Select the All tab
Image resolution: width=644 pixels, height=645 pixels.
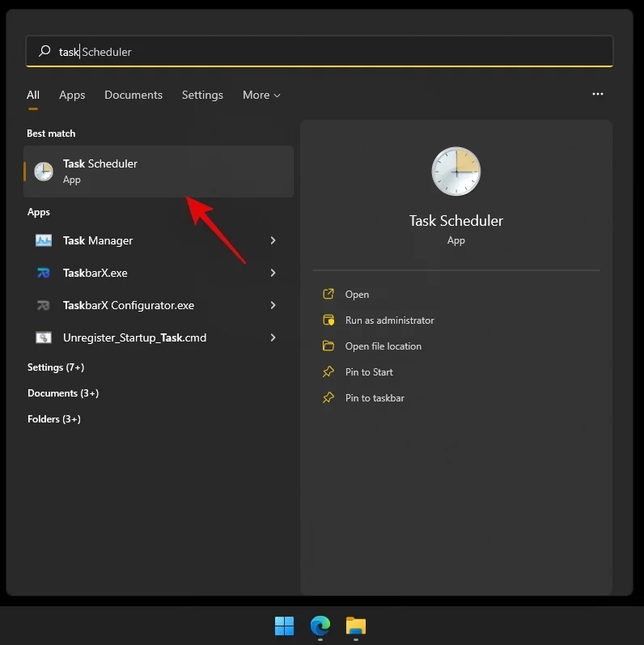[x=33, y=95]
